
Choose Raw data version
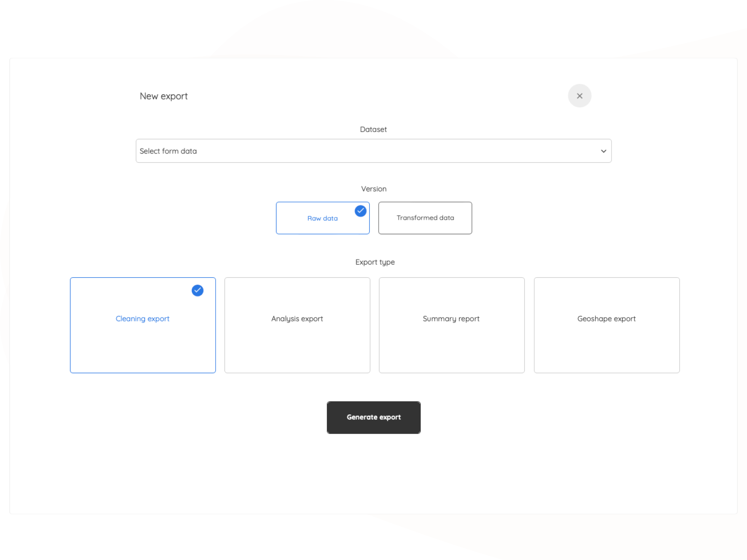(323, 218)
